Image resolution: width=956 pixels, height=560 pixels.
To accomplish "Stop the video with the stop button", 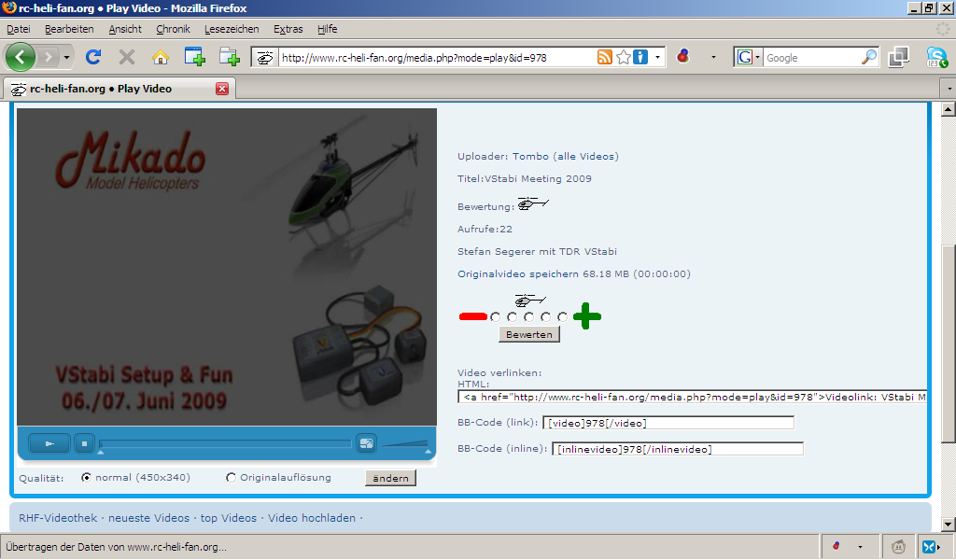I will [x=84, y=443].
